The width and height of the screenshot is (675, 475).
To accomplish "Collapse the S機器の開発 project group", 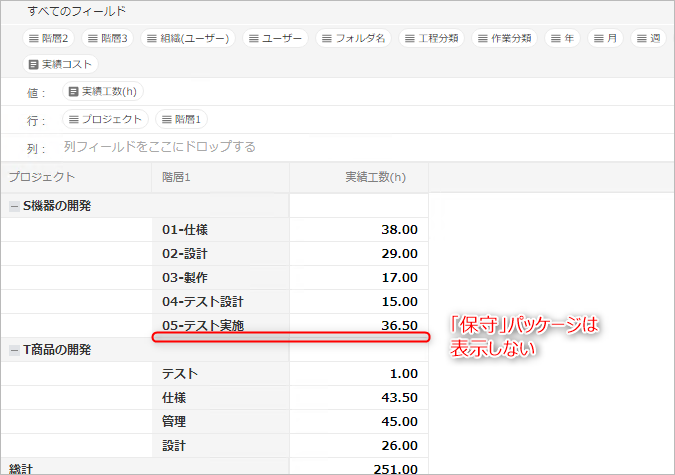I will pos(13,206).
